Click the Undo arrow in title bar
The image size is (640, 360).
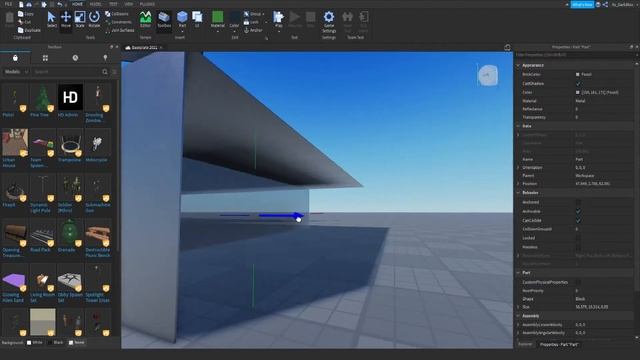(x=60, y=4)
